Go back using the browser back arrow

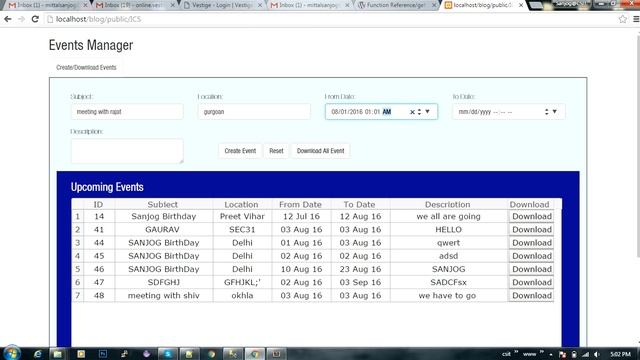(8, 19)
